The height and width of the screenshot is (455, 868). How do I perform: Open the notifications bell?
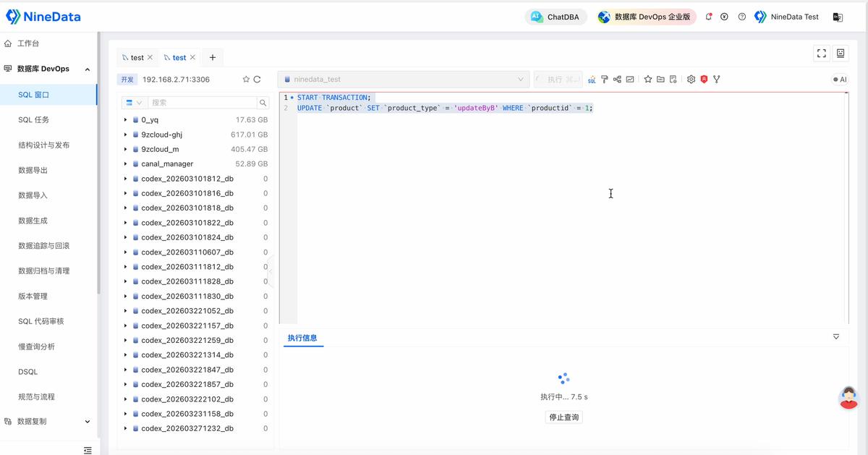click(x=709, y=17)
